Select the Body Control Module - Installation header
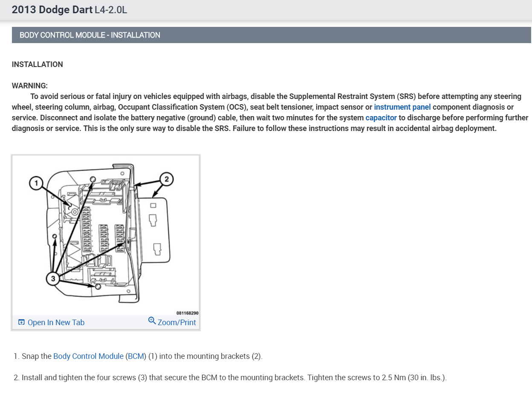The height and width of the screenshot is (393, 532). click(271, 35)
